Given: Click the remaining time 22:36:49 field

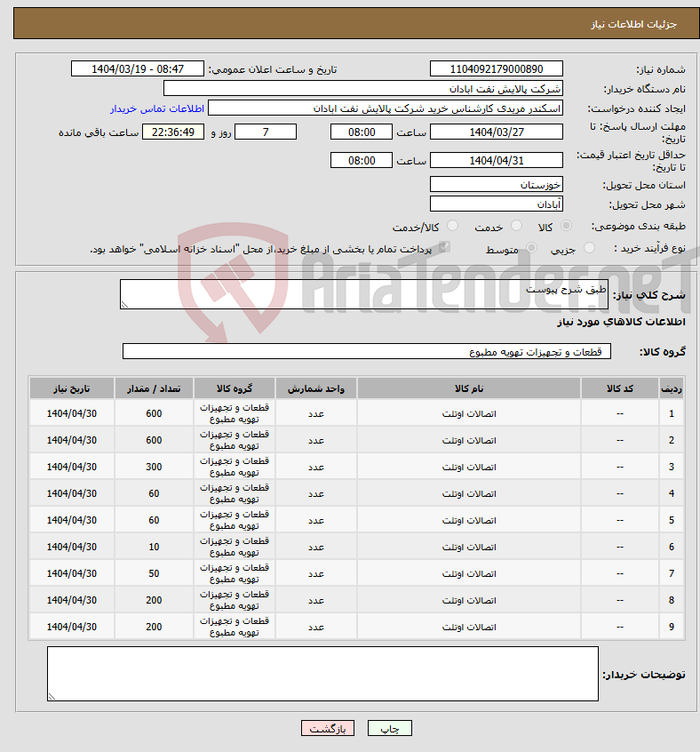Looking at the screenshot, I should coord(173,132).
